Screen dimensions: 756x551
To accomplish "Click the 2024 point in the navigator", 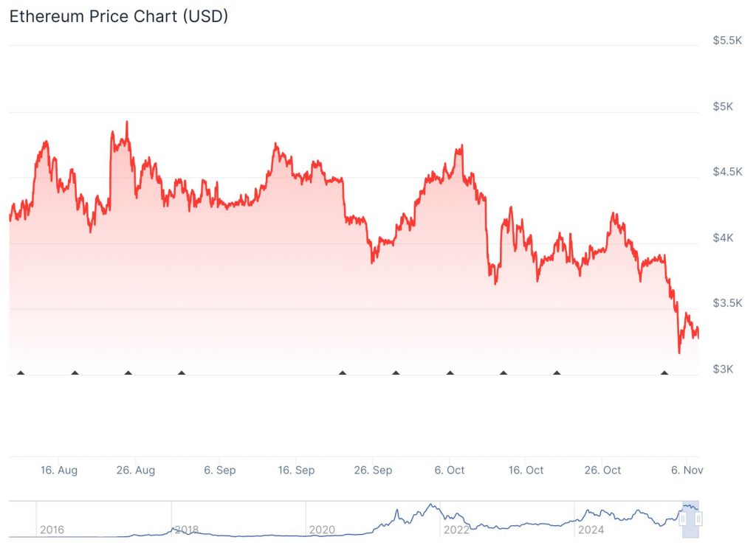I will [x=591, y=530].
